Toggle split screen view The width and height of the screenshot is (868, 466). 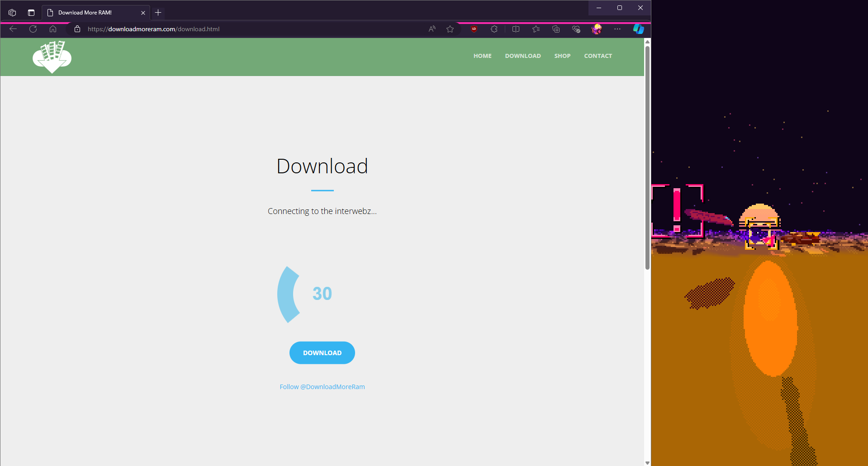[516, 29]
